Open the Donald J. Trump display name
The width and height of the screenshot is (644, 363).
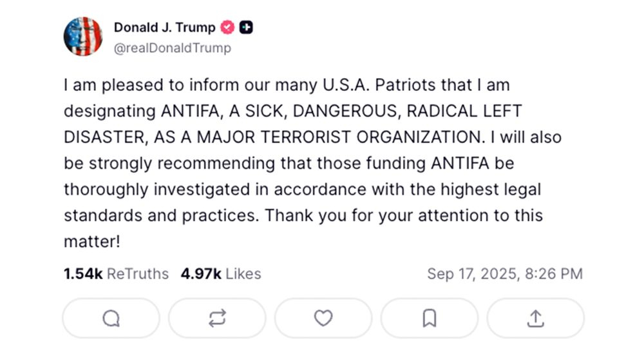(x=165, y=27)
